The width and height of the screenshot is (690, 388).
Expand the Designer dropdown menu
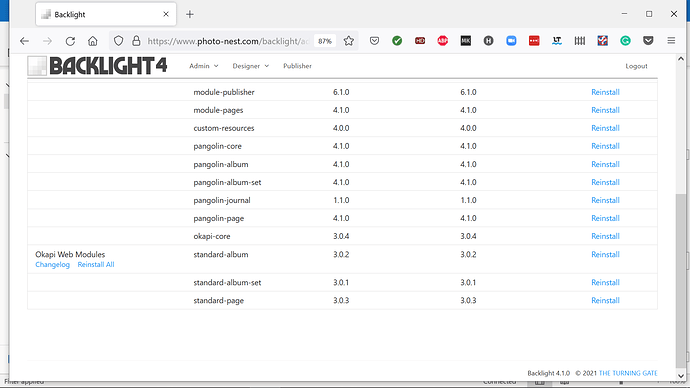coord(250,66)
